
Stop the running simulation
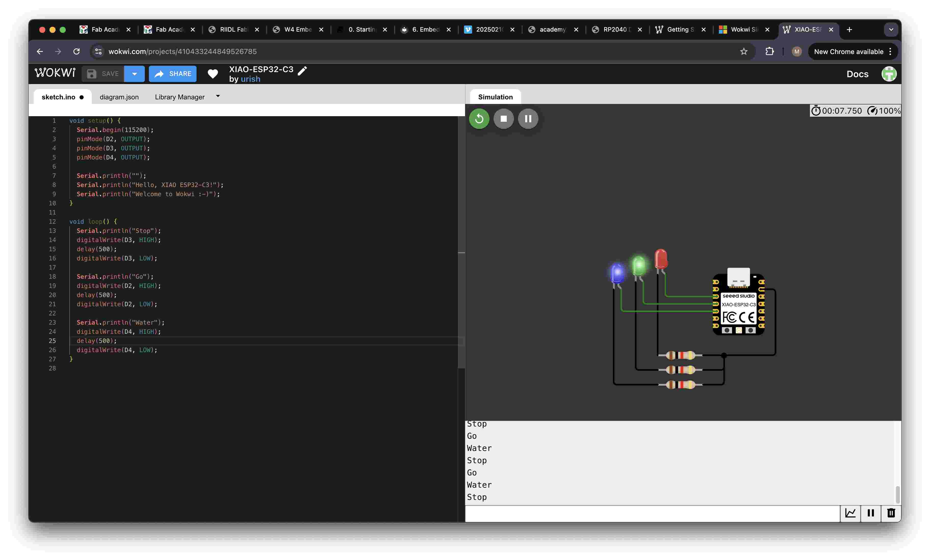[x=503, y=119]
